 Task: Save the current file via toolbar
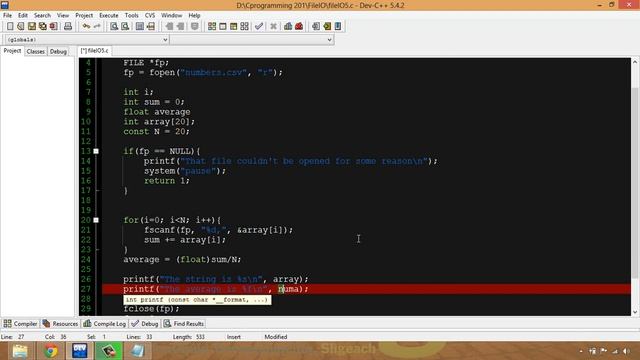tap(31, 27)
